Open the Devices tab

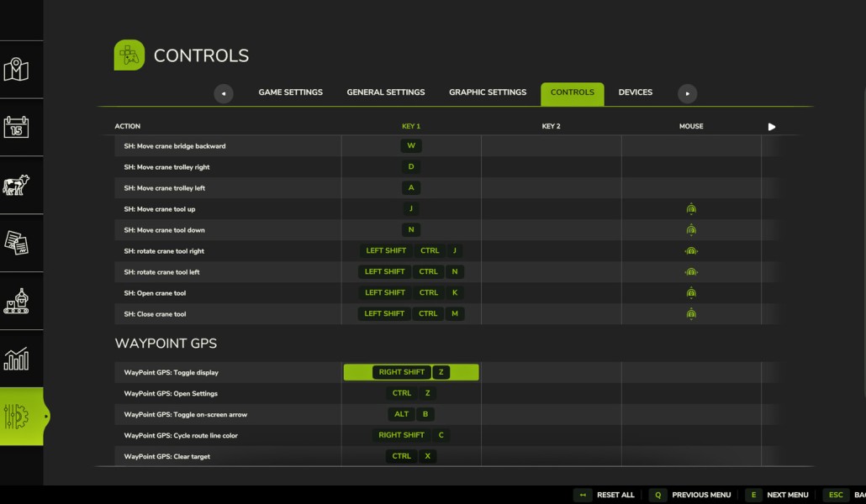(x=635, y=92)
